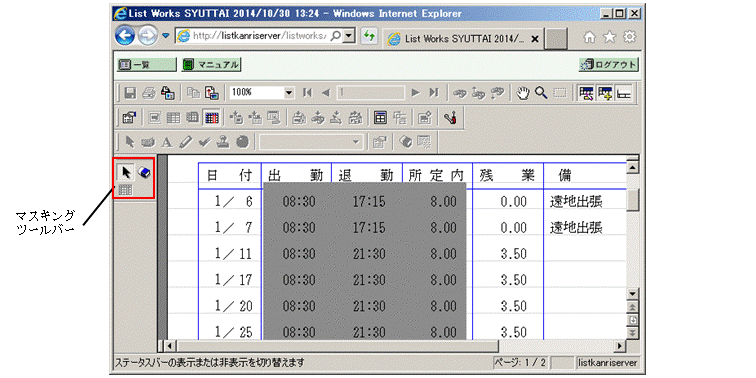Toggle the last icon on the top toolbar row
756x378 pixels.
623,93
